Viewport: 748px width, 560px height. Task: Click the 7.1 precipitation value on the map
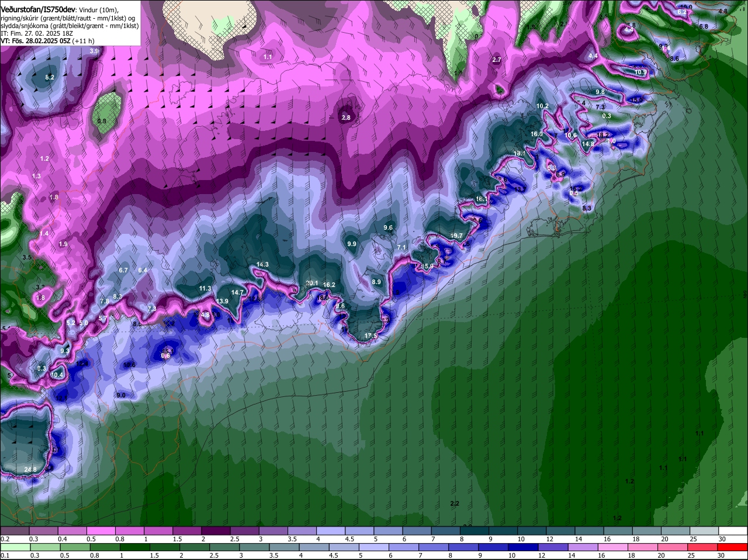[401, 248]
